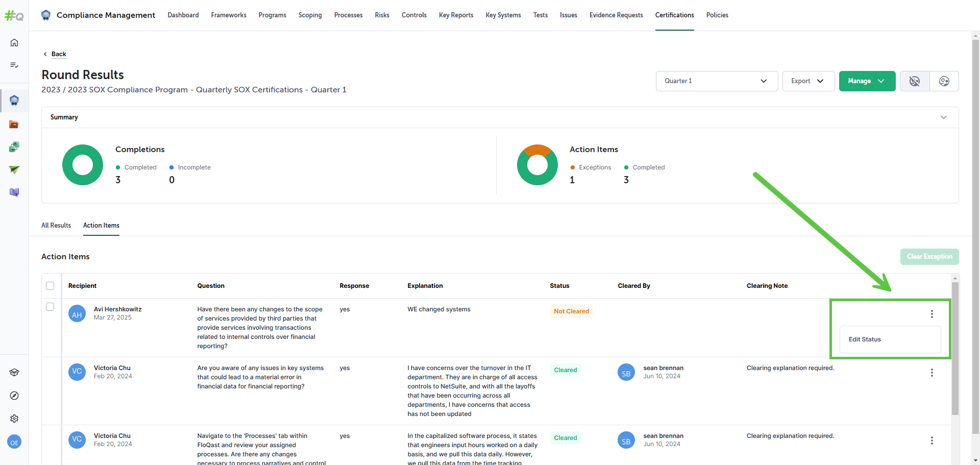Open the Policies nav item
This screenshot has width=980, height=465.
(717, 15)
